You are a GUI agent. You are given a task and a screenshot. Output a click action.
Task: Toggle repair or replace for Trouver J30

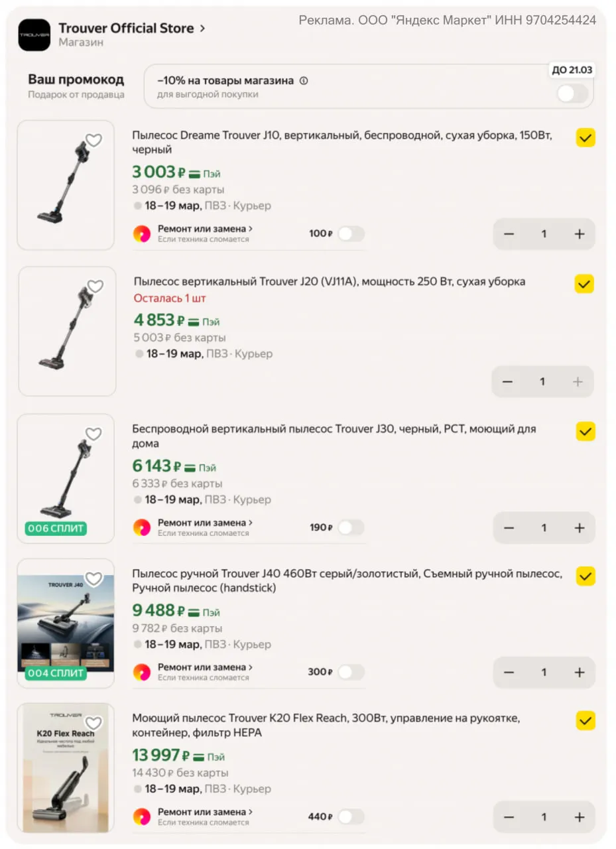(x=351, y=527)
